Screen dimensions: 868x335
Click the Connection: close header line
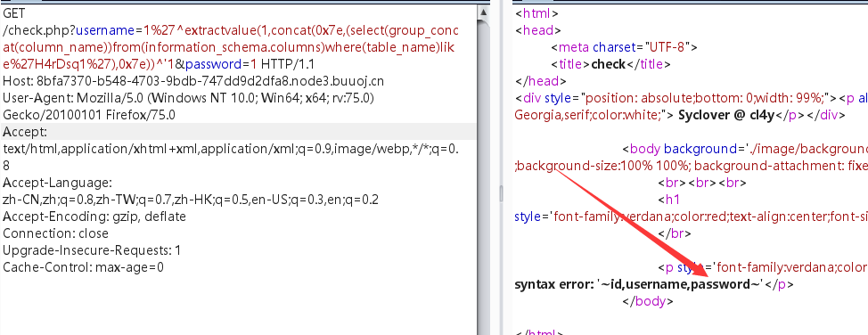55,233
